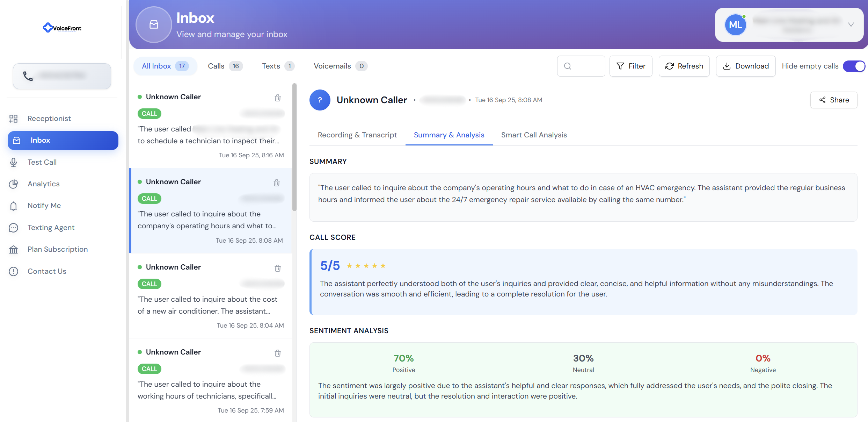The width and height of the screenshot is (868, 422).
Task: Open Analytics from the sidebar
Action: pyautogui.click(x=44, y=184)
